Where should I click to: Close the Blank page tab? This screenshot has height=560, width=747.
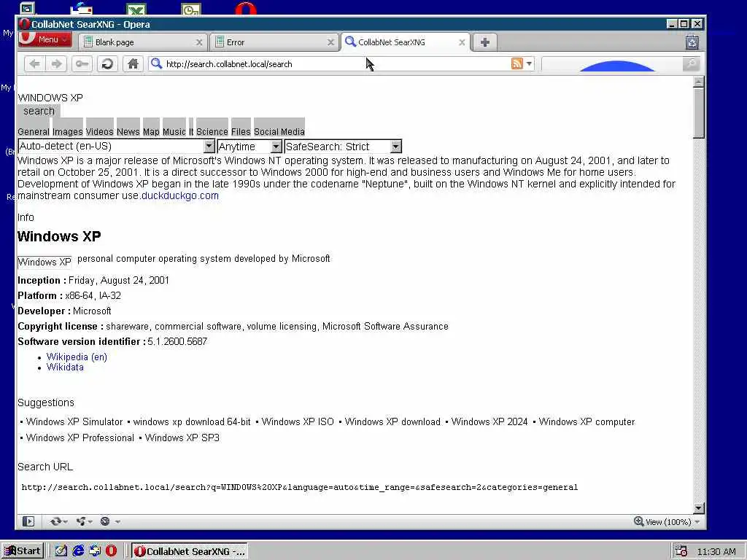pyautogui.click(x=199, y=42)
